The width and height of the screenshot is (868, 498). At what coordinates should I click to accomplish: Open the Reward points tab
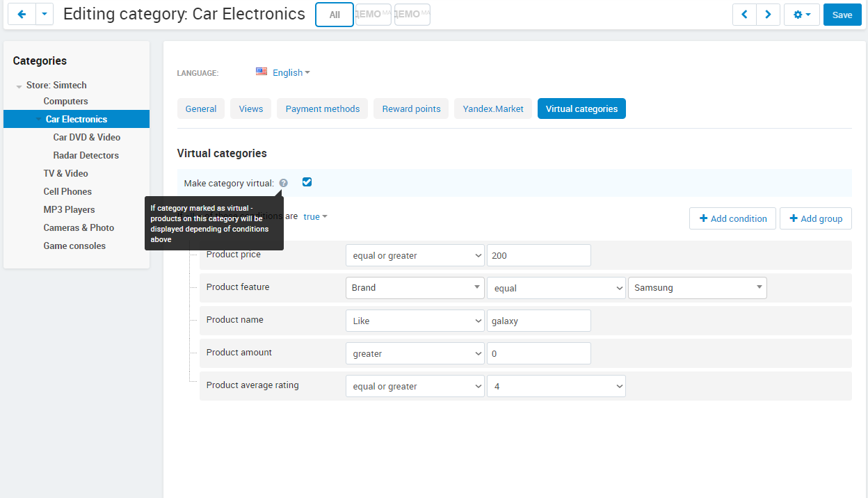click(x=411, y=109)
